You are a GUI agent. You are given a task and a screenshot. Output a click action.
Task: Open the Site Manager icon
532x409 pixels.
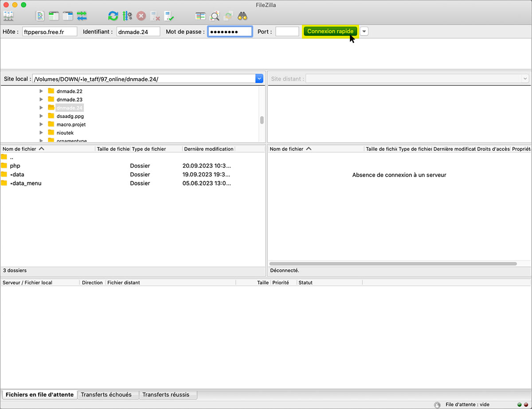click(8, 16)
